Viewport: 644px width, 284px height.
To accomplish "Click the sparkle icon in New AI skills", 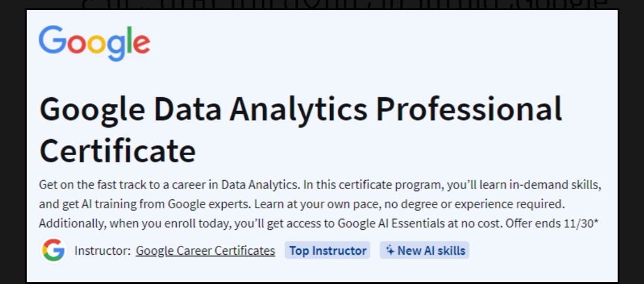I will coord(390,251).
